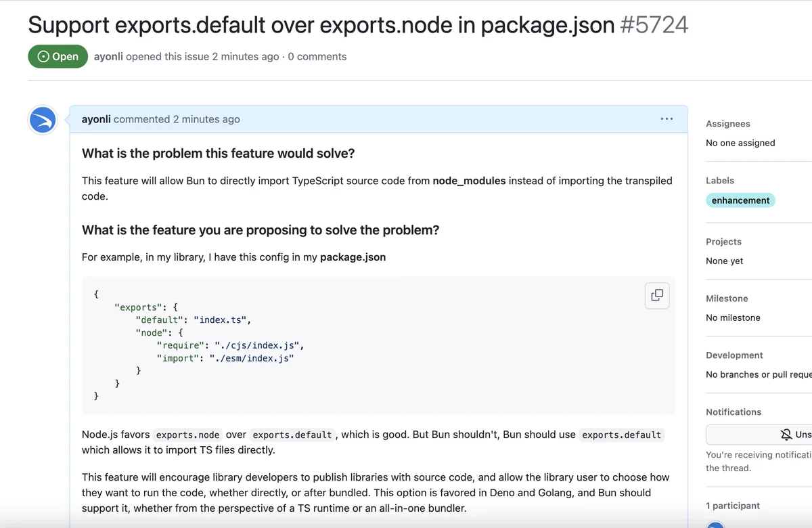The image size is (812, 528).
Task: Open the Milestone sidebar section
Action: [727, 299]
